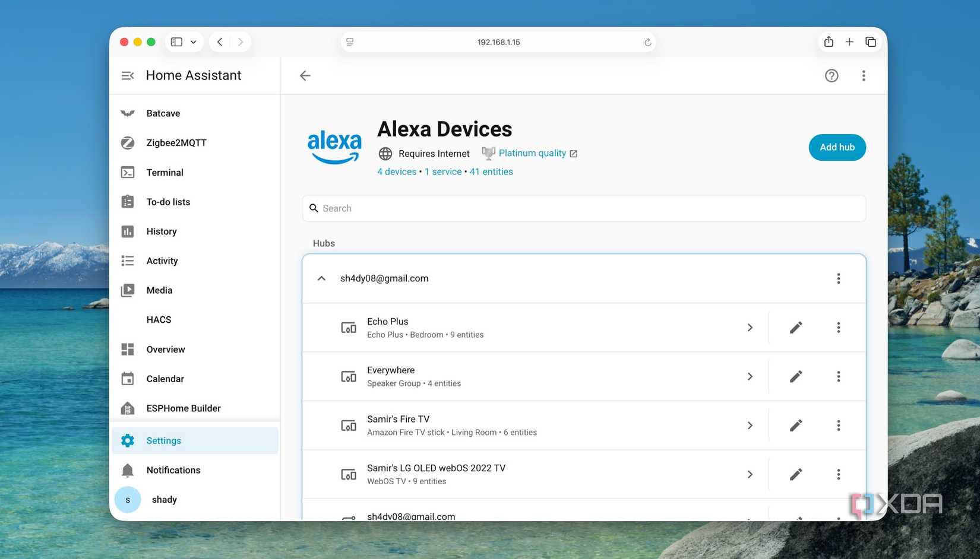Reload the page in Safari
Viewport: 980px width, 559px height.
648,42
